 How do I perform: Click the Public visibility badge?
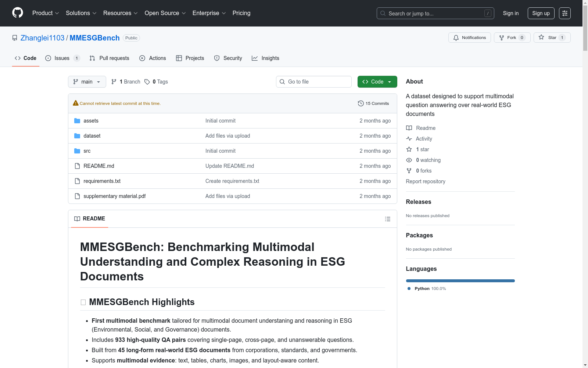point(131,38)
